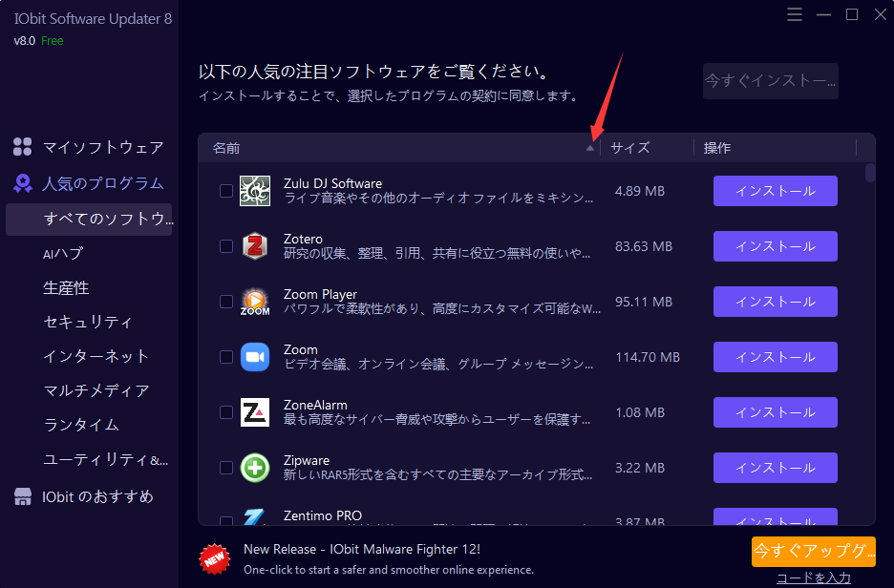Open マイソフトウェア section
Viewport: 894px width, 588px height.
pyautogui.click(x=103, y=147)
